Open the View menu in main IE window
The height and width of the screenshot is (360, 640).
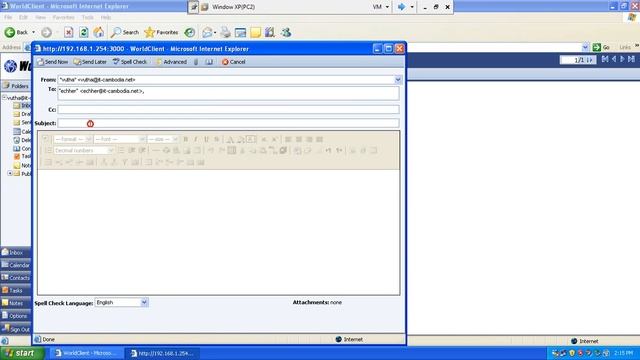(x=40, y=17)
